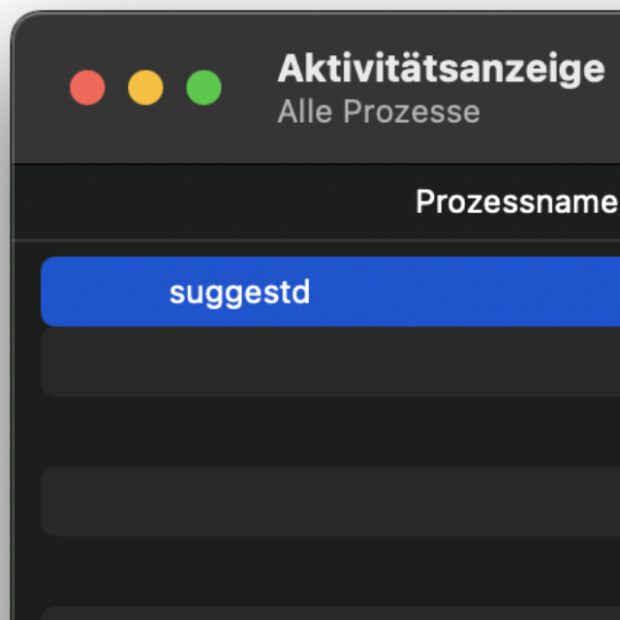This screenshot has height=620, width=620.
Task: Select the fourth row in process list
Action: (330, 501)
